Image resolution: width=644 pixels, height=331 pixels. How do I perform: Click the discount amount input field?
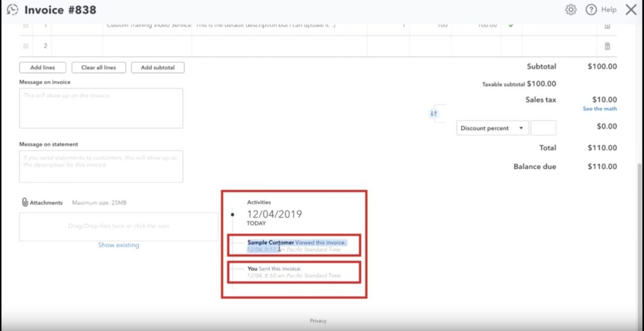(x=543, y=128)
